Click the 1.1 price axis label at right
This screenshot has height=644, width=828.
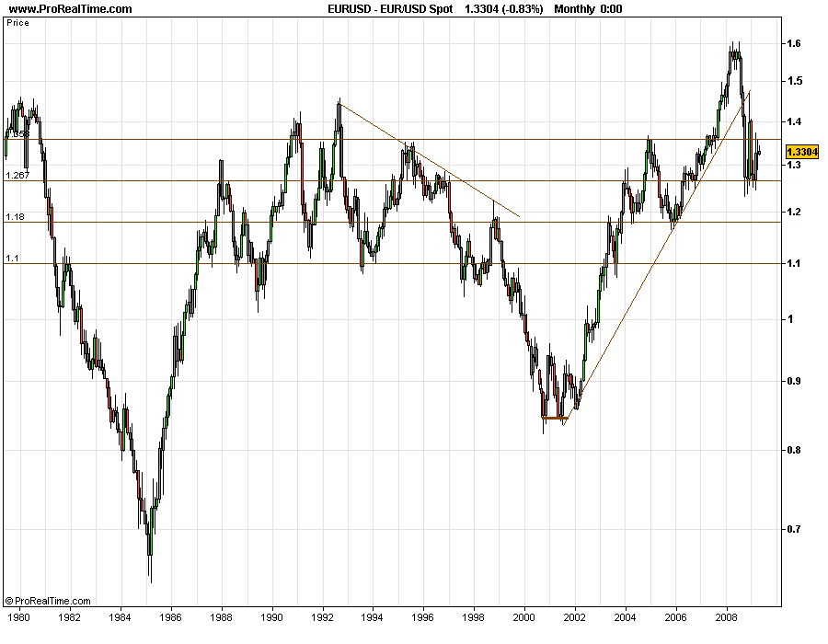795,263
